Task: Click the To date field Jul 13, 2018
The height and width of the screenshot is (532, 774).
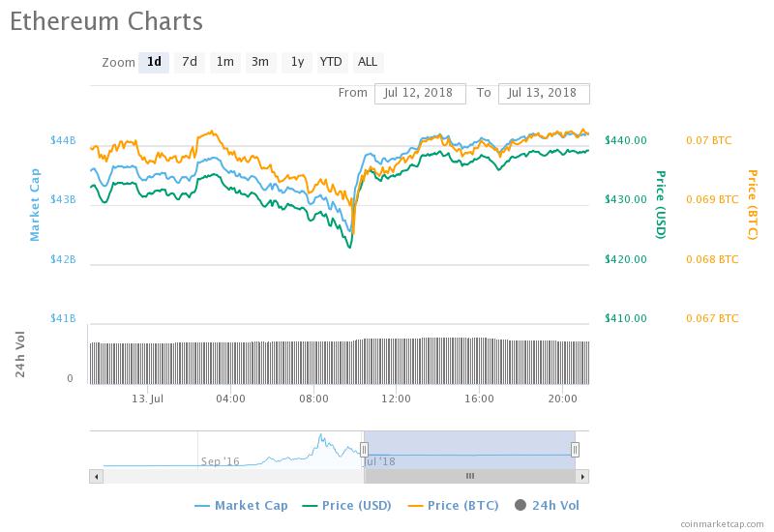Action: pyautogui.click(x=544, y=93)
